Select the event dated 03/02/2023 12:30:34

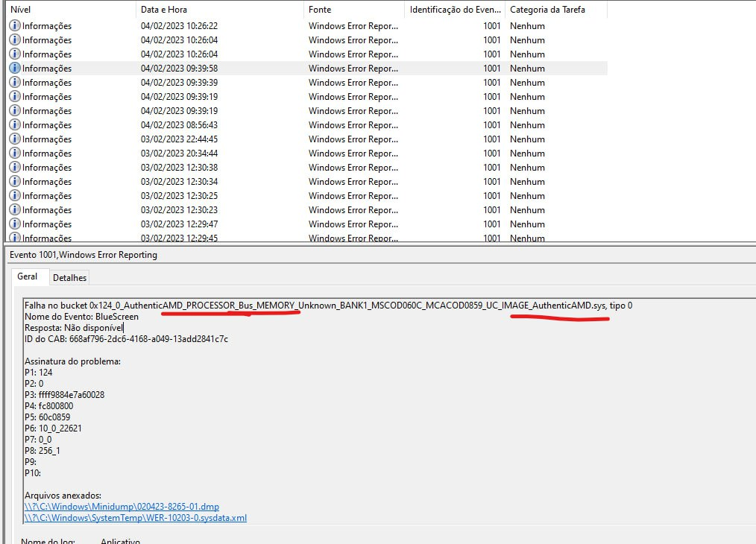point(307,182)
